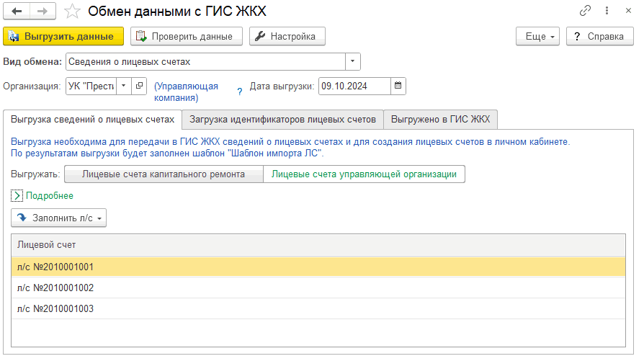Open calendar picker for Дата выгрузки
This screenshot has height=356, width=644.
tap(398, 86)
